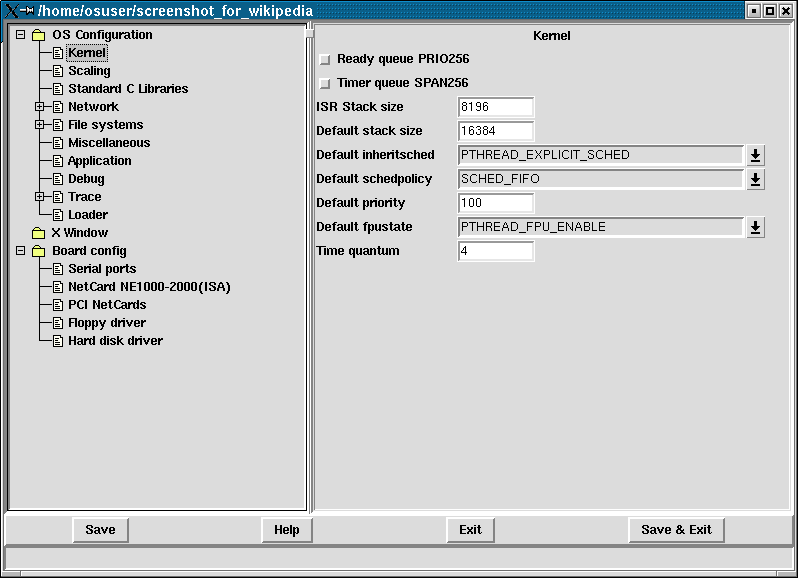
Task: Open the Default schedpolicy dropdown arrow
Action: click(x=756, y=179)
